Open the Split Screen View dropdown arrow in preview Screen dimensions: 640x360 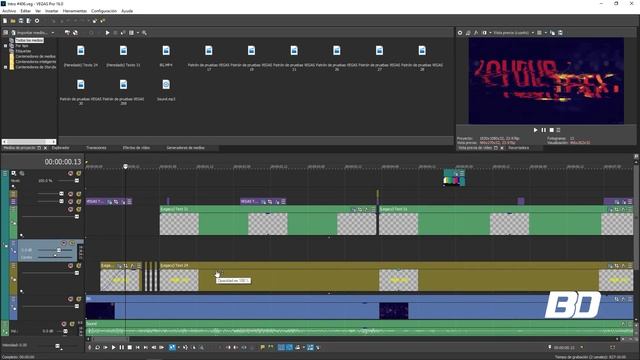[490, 33]
